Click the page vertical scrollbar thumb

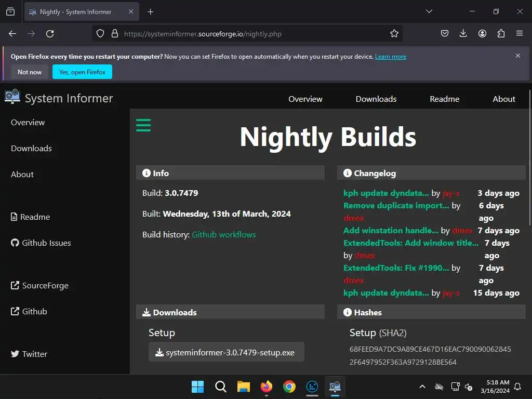coord(529,157)
